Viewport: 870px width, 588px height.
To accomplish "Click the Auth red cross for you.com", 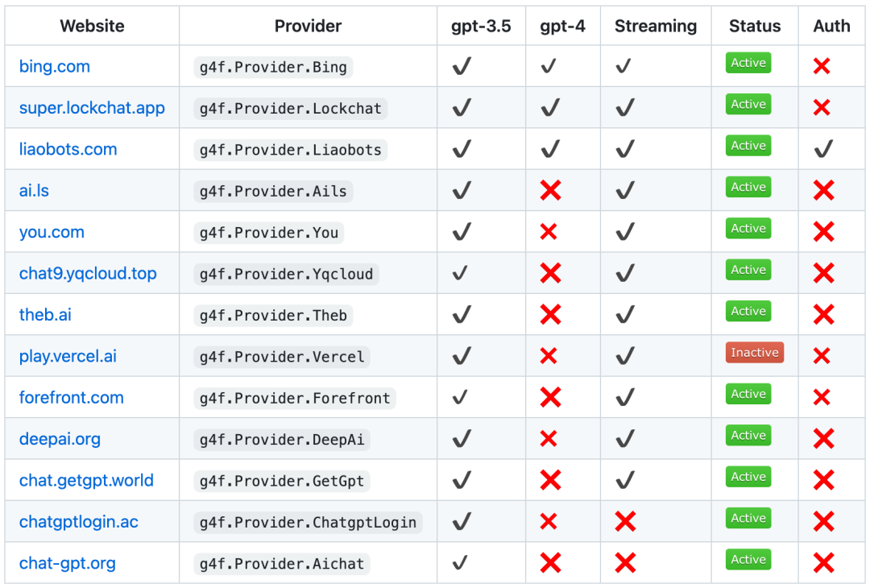I will click(x=823, y=232).
